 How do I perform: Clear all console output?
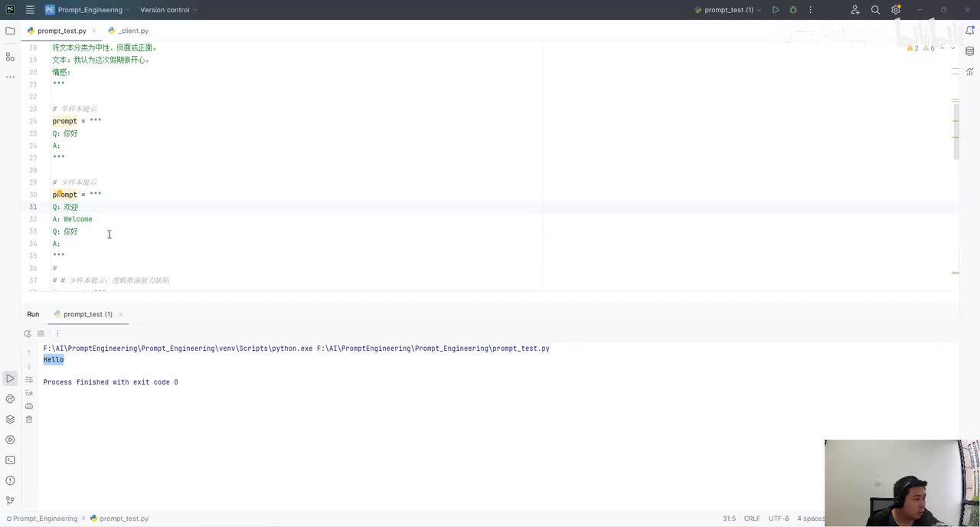pyautogui.click(x=29, y=419)
